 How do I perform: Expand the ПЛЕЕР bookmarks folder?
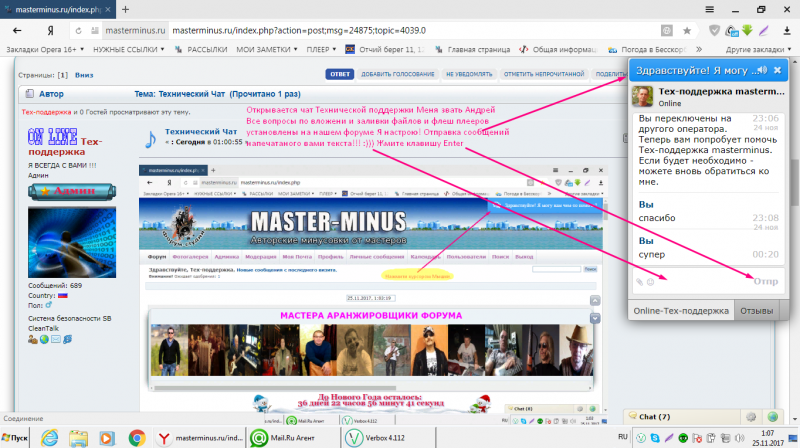point(321,49)
